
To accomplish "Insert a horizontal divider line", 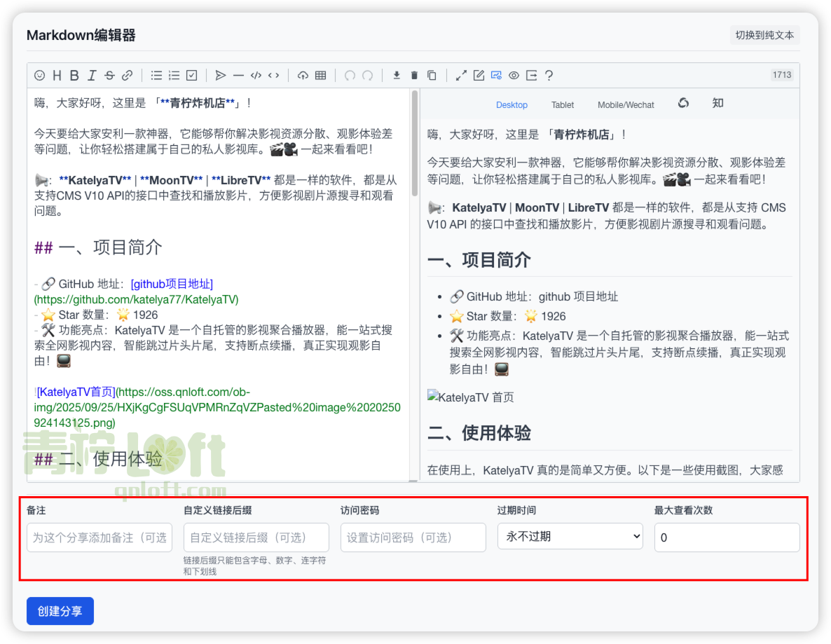I will [x=238, y=75].
